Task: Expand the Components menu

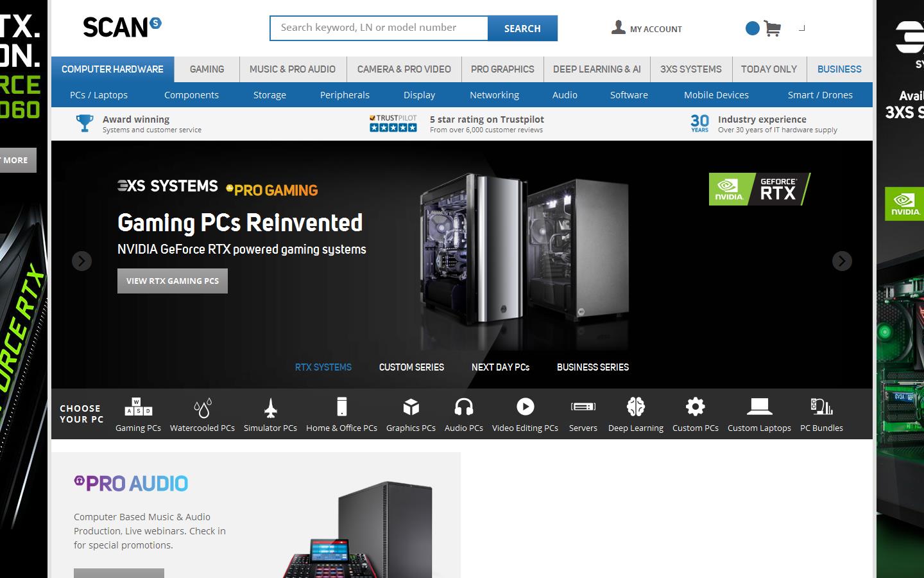Action: tap(191, 95)
